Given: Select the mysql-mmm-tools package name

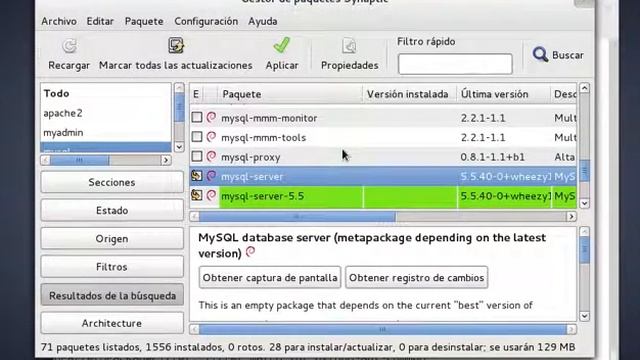Looking at the screenshot, I should point(263,138).
